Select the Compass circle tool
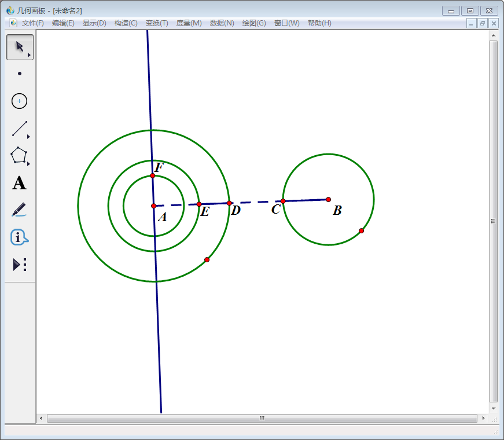 [x=20, y=101]
